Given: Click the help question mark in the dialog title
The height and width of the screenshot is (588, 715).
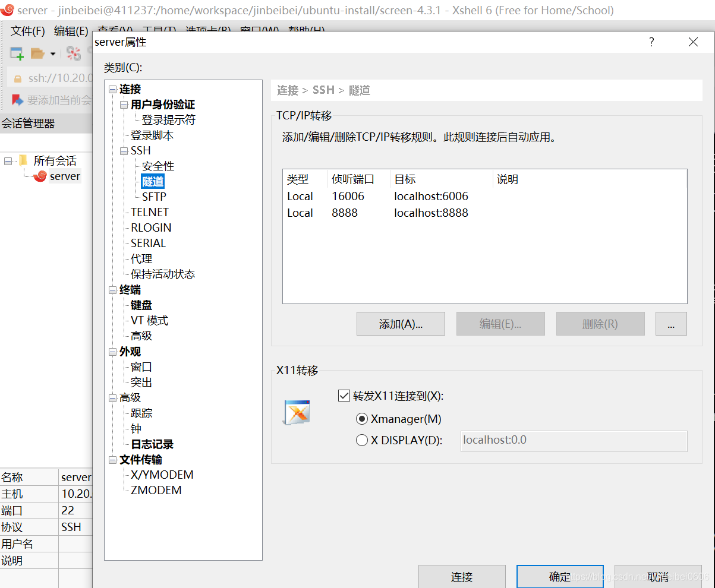Looking at the screenshot, I should (651, 42).
